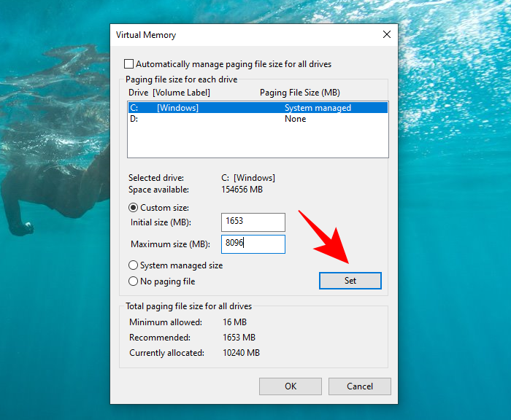Click the Set button

click(x=350, y=281)
